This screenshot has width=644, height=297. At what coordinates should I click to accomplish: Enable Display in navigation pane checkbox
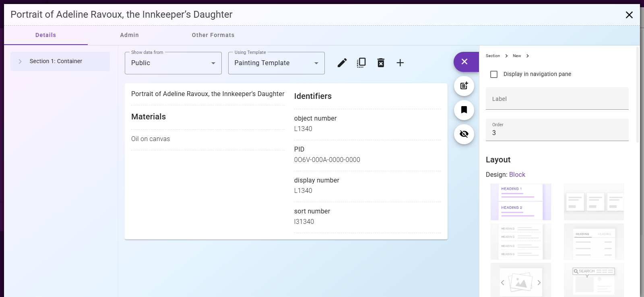click(x=494, y=74)
